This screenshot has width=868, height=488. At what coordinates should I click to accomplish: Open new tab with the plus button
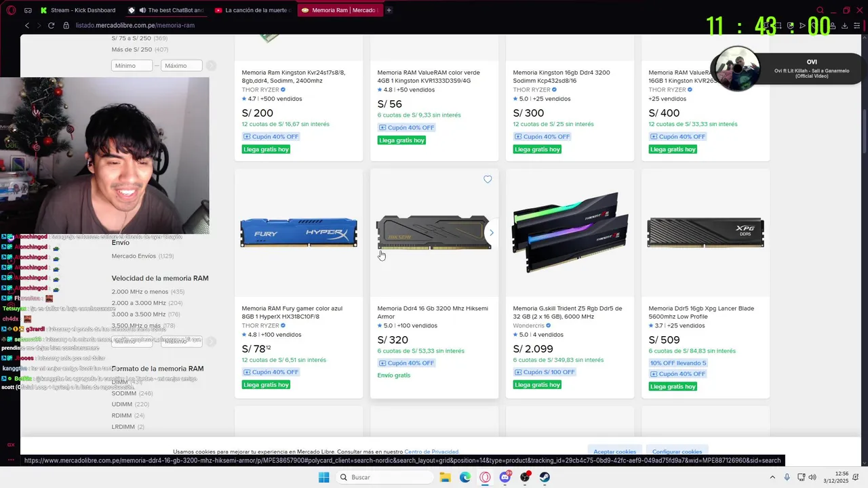coord(389,10)
